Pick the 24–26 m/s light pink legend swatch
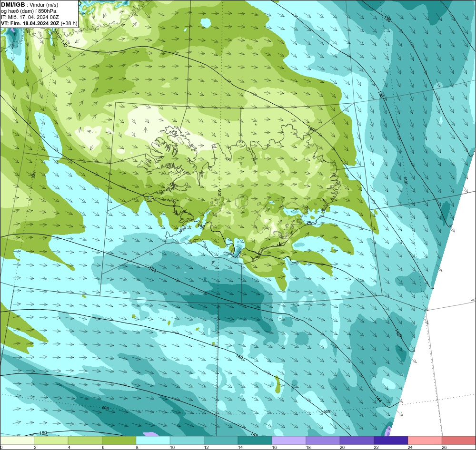 (x=425, y=440)
